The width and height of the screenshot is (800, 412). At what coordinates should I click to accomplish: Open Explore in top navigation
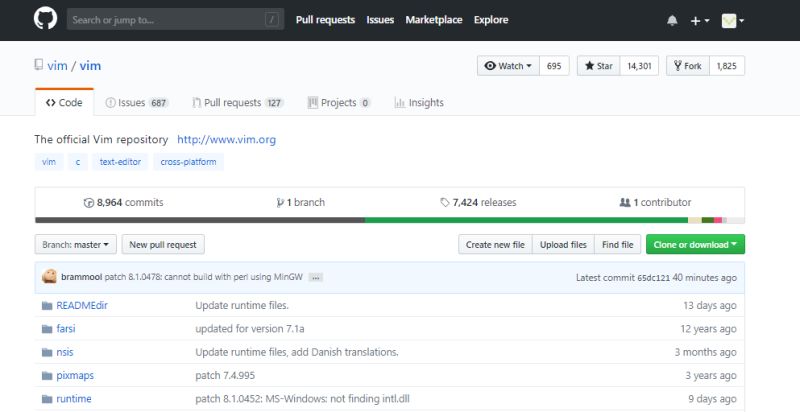tap(491, 20)
